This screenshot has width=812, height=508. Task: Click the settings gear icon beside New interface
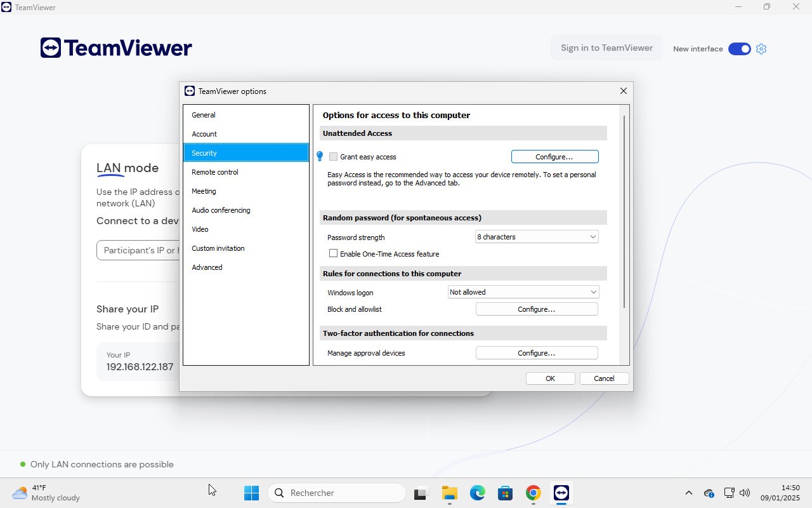coord(761,49)
